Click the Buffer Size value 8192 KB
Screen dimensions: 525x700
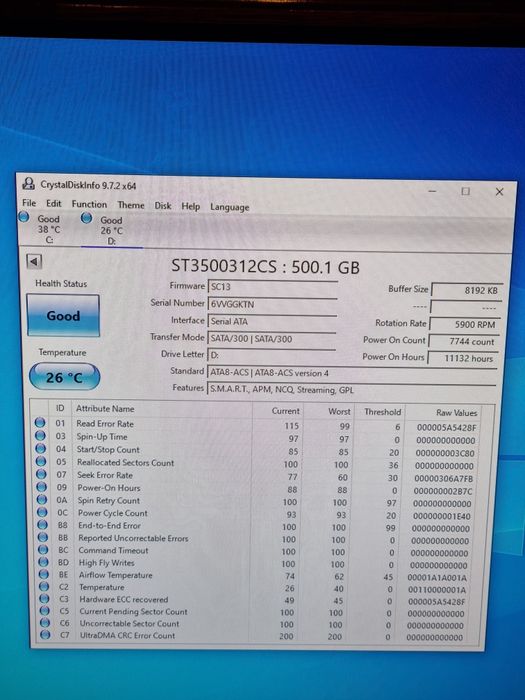(x=467, y=290)
